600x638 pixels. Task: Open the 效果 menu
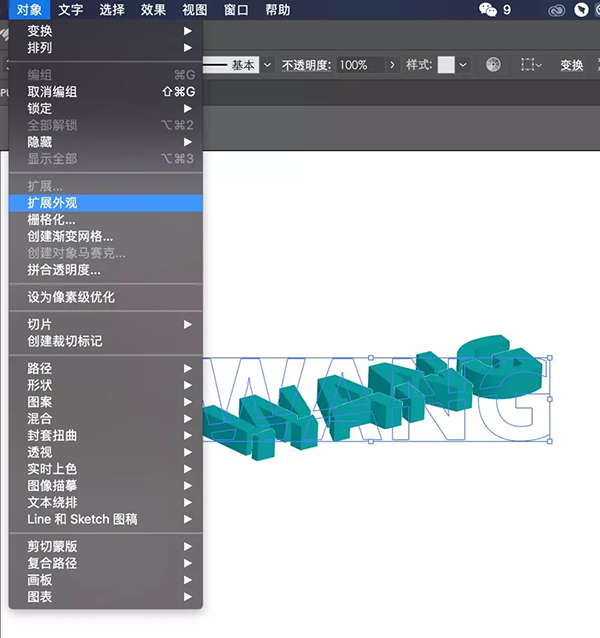[153, 9]
